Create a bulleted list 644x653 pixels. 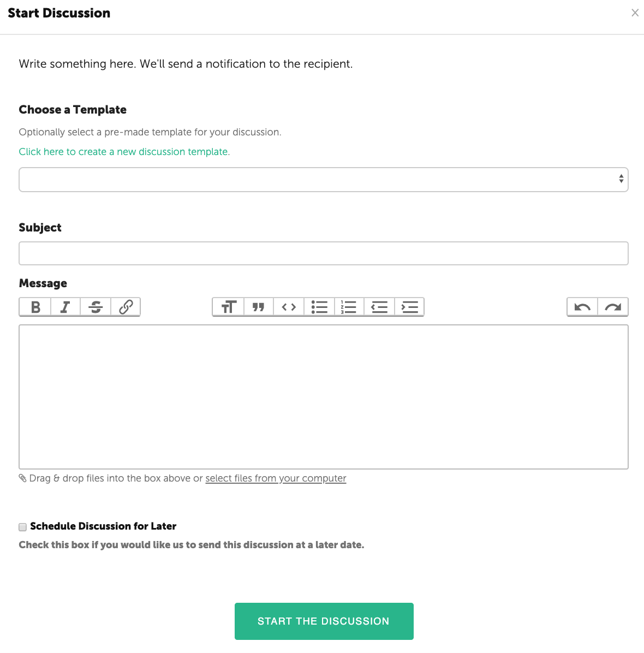319,307
